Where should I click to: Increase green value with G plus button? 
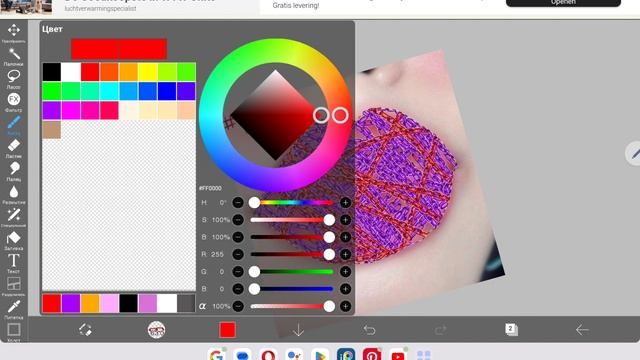click(x=345, y=271)
